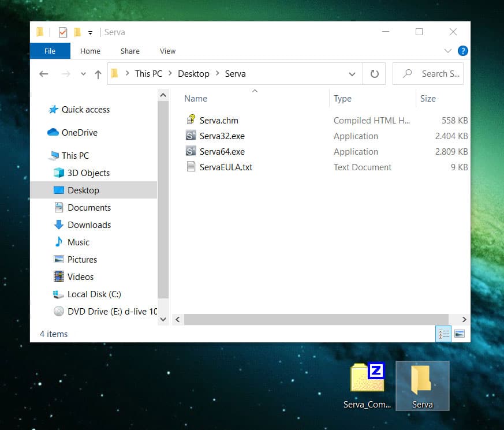The height and width of the screenshot is (430, 504).
Task: Select Quick access in the navigation pane
Action: pyautogui.click(x=85, y=110)
